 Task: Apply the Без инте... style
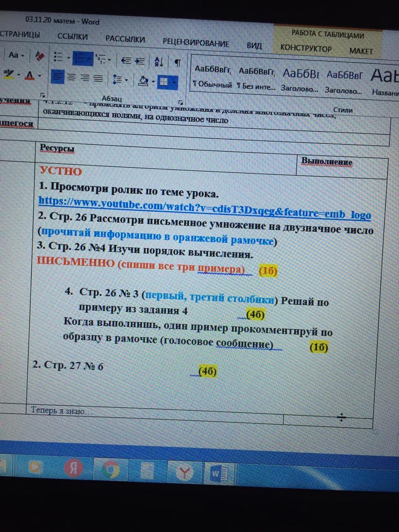pos(256,79)
